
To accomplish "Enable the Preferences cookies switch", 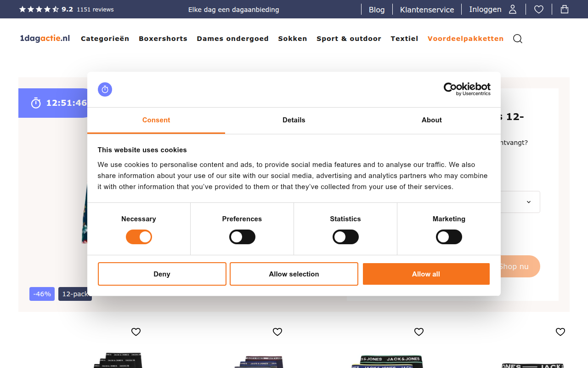I will tap(242, 237).
